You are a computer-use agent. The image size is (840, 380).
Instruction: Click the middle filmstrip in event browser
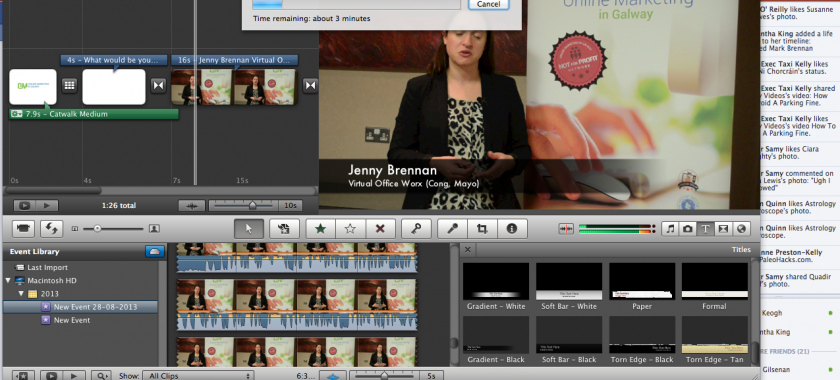[297, 304]
